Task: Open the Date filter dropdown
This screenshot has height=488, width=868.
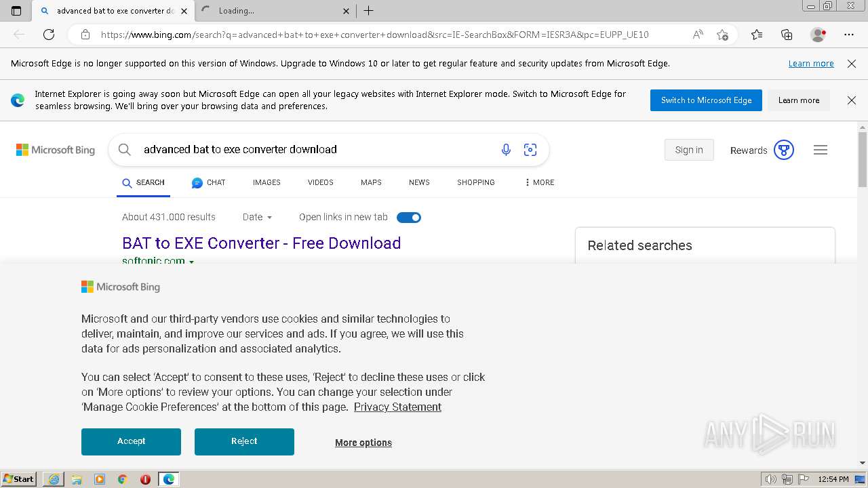Action: coord(257,217)
